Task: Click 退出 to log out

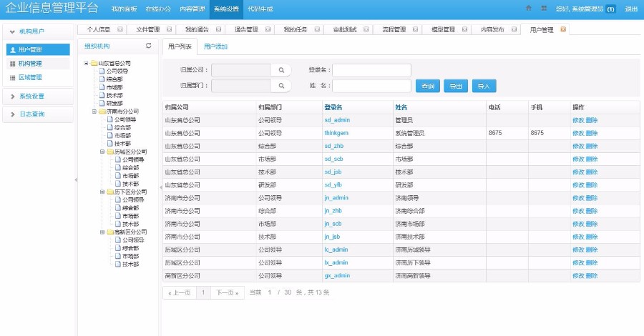Action: 631,9
